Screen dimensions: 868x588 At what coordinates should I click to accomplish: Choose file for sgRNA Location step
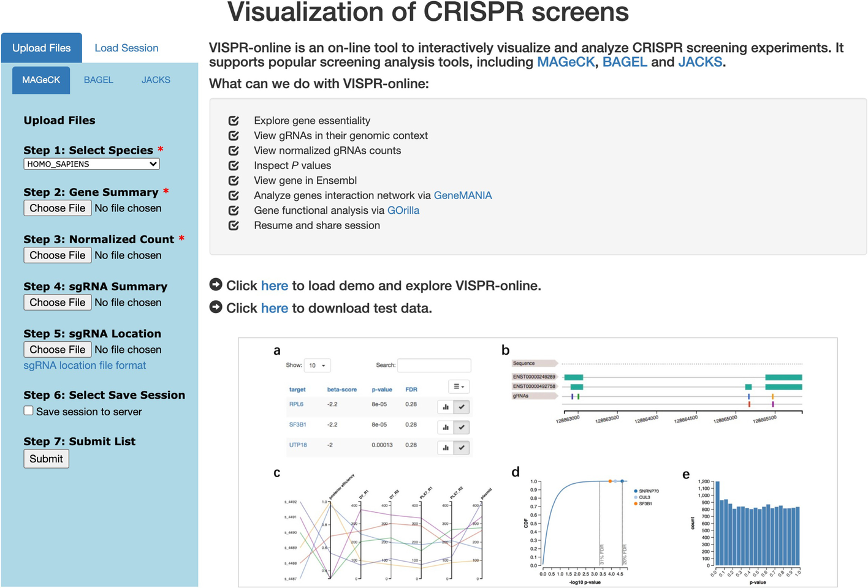58,350
